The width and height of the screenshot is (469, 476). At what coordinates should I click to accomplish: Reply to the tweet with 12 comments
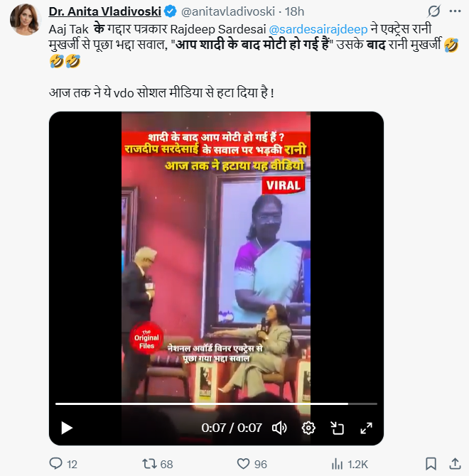(63, 464)
